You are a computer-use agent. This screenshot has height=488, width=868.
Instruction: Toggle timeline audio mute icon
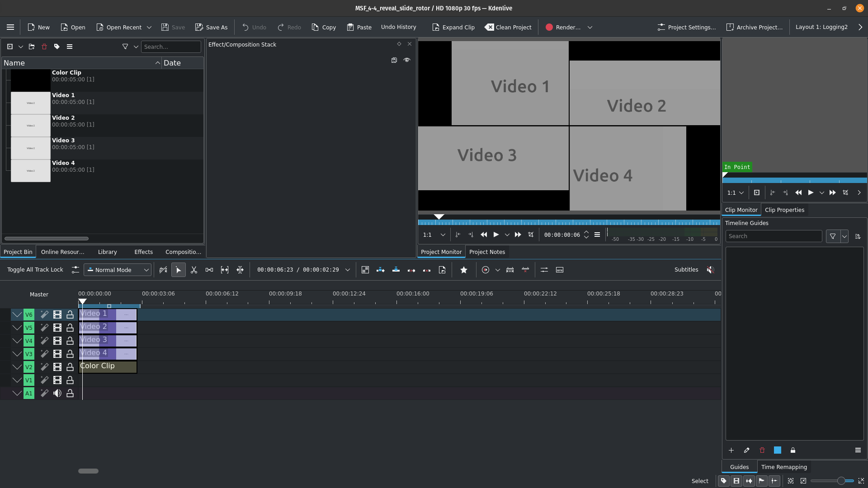pos(711,270)
